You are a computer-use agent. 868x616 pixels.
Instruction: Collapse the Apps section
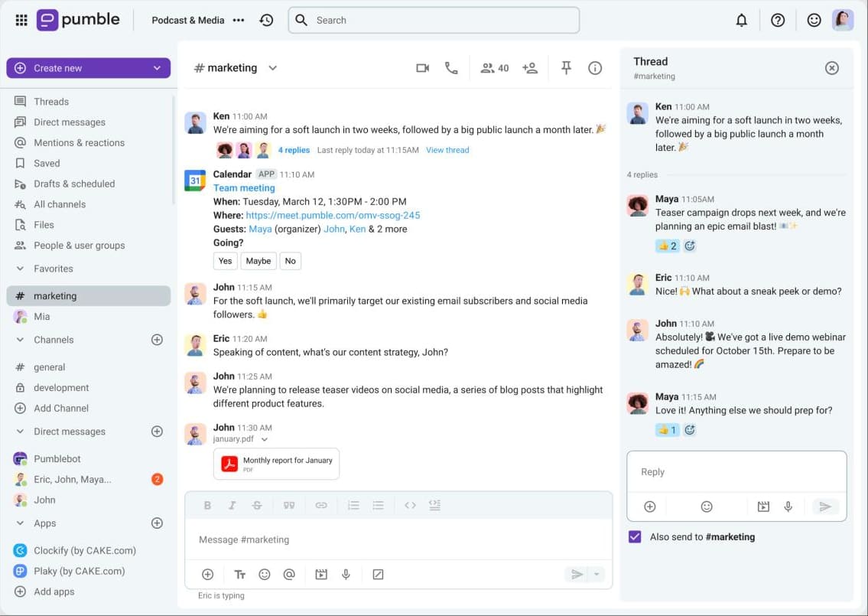coord(21,523)
